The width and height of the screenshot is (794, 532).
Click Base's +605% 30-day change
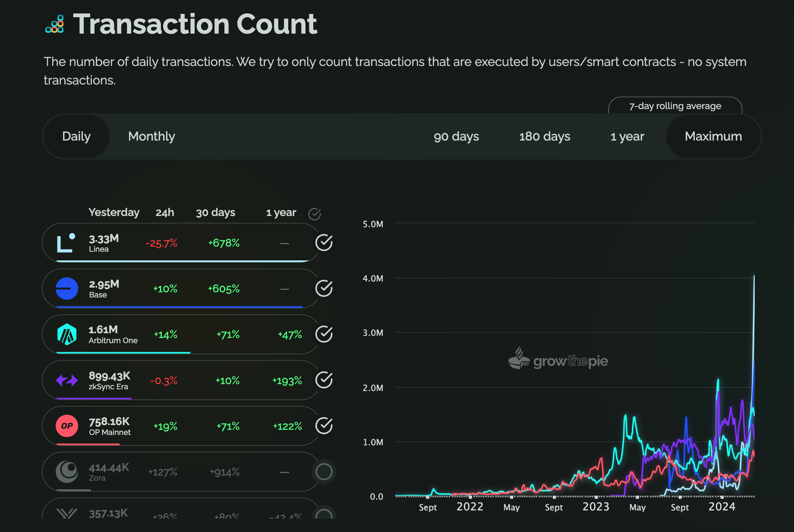(224, 289)
